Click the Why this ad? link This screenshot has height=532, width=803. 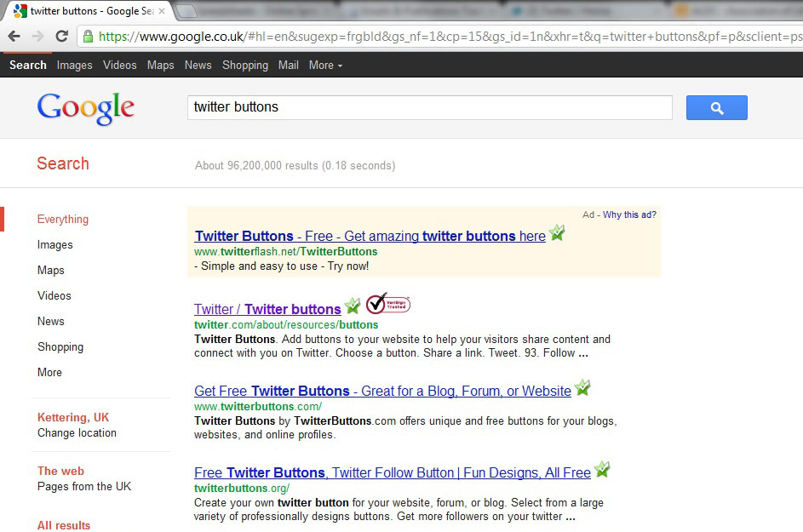tap(629, 215)
